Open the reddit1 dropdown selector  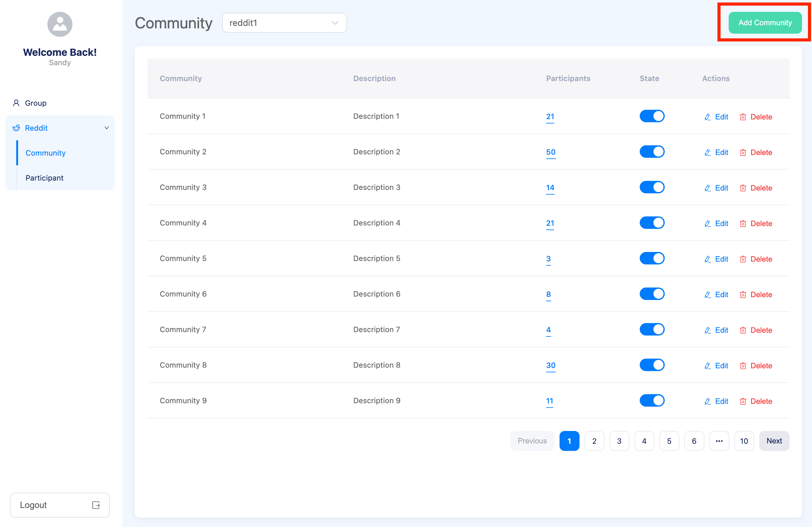(284, 23)
